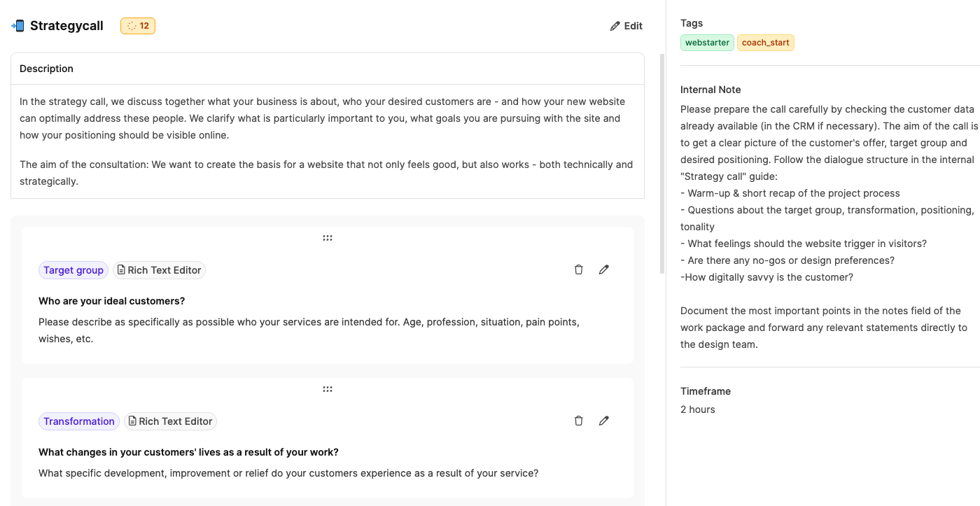Select the webstarter tag

[x=707, y=43]
